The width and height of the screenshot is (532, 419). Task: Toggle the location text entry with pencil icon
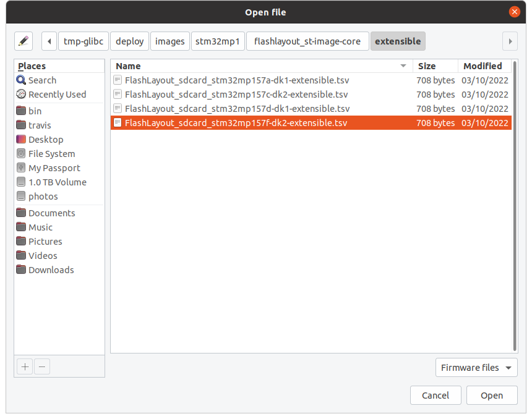(25, 41)
